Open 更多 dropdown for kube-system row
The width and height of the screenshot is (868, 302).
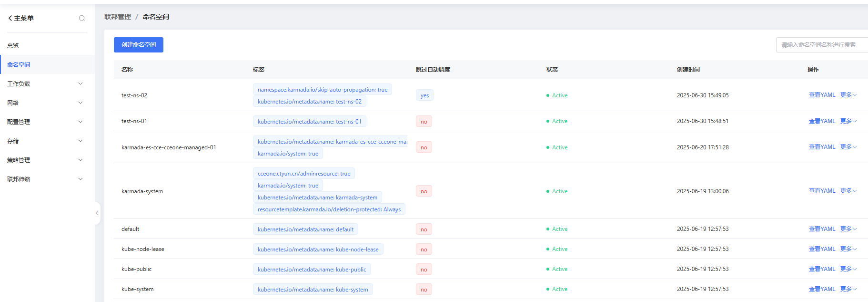(x=848, y=289)
